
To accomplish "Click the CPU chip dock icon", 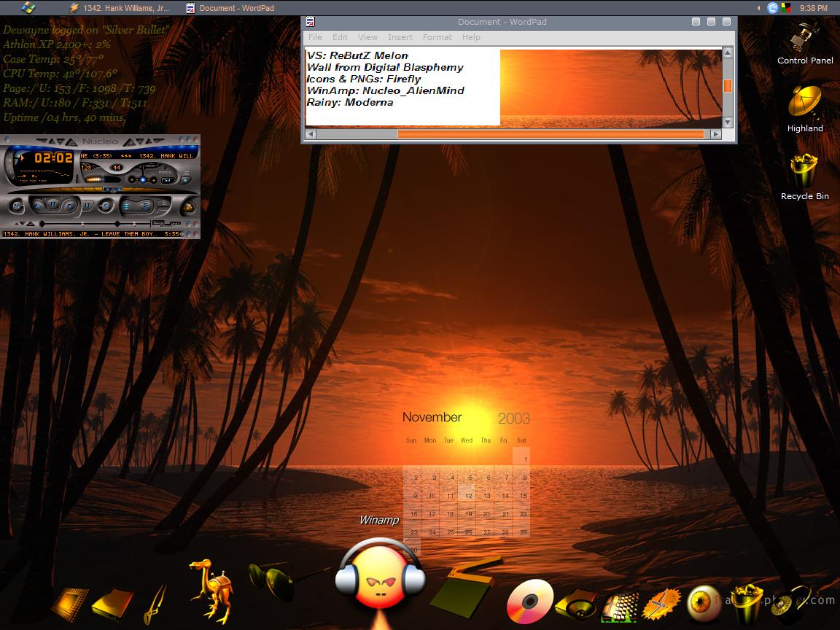I will point(70,604).
